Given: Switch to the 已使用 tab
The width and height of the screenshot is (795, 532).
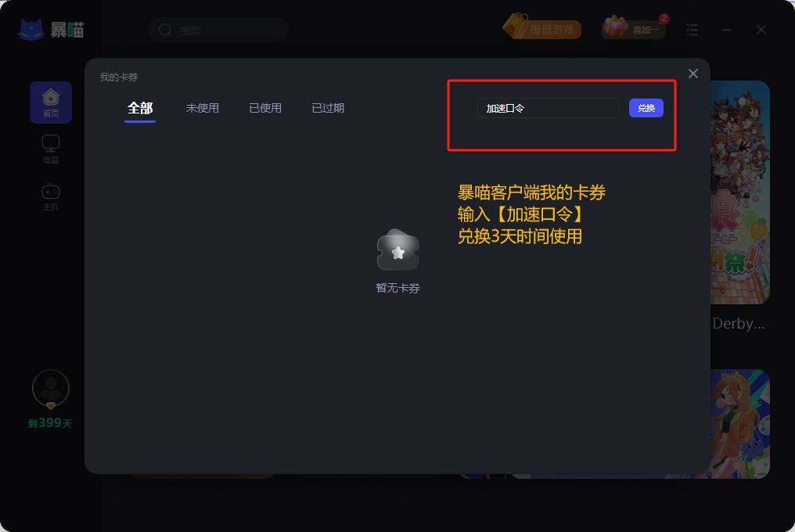Looking at the screenshot, I should click(265, 108).
